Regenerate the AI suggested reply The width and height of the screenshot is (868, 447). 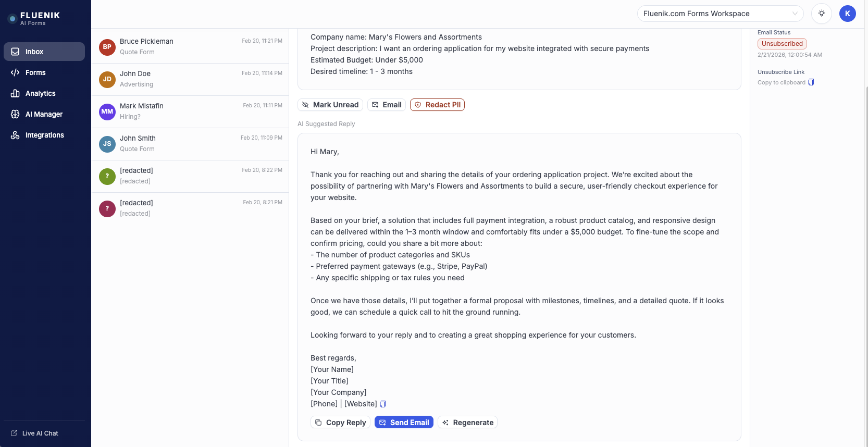(467, 423)
